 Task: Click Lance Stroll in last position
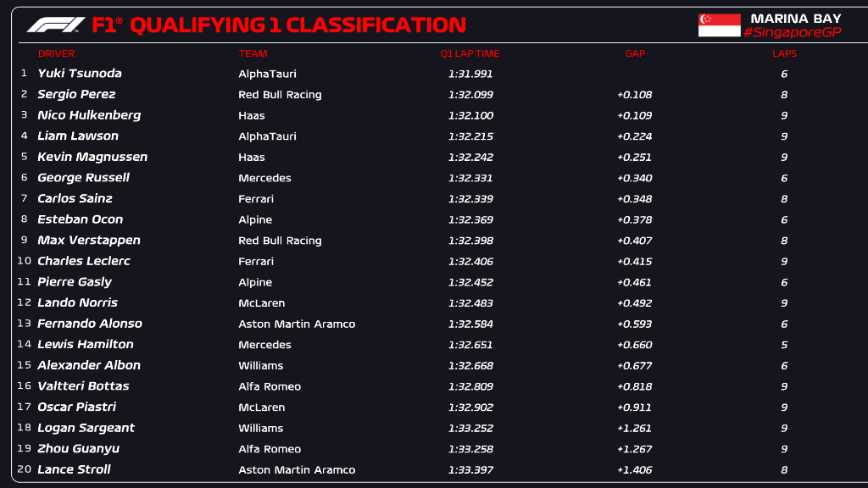point(74,469)
